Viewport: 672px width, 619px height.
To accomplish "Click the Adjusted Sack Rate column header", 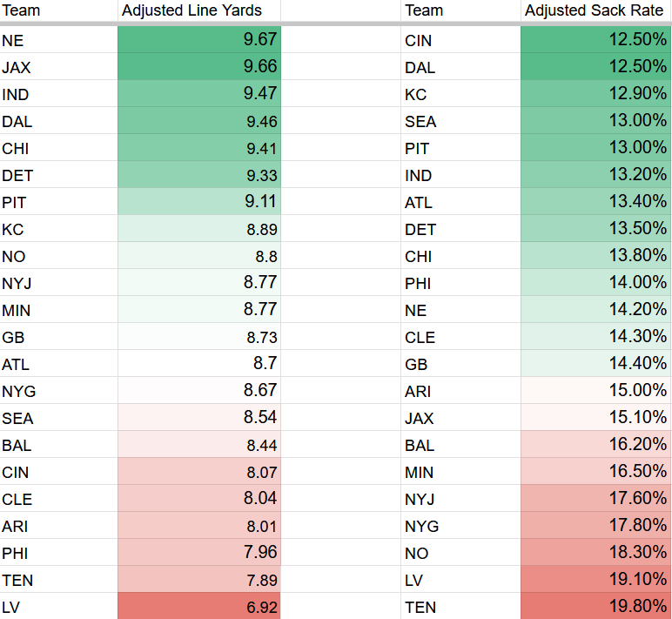I will coord(595,10).
